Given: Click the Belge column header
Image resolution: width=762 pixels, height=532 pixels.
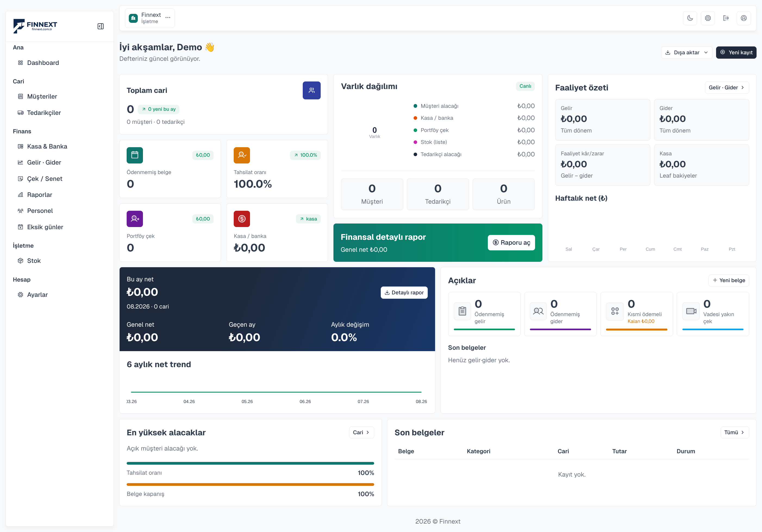Looking at the screenshot, I should click(x=406, y=451).
